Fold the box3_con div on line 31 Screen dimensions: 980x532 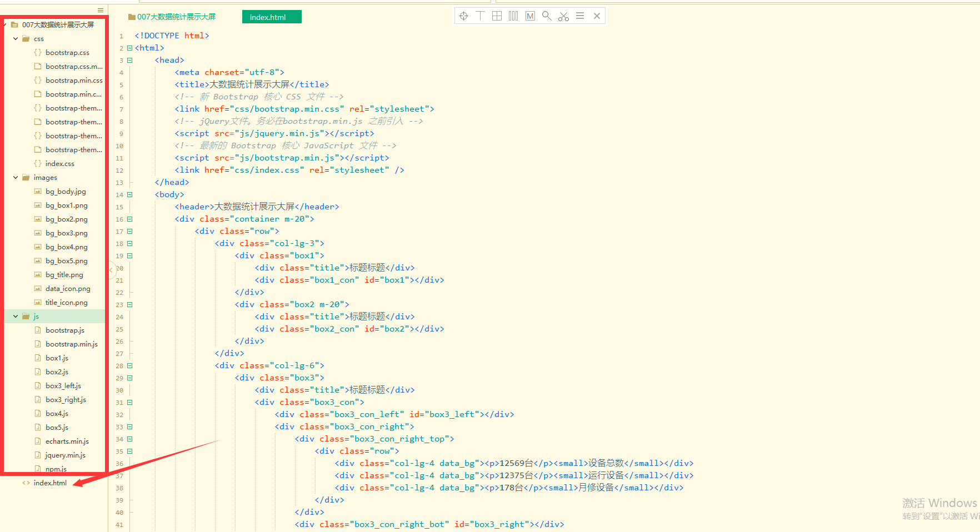[x=129, y=402]
